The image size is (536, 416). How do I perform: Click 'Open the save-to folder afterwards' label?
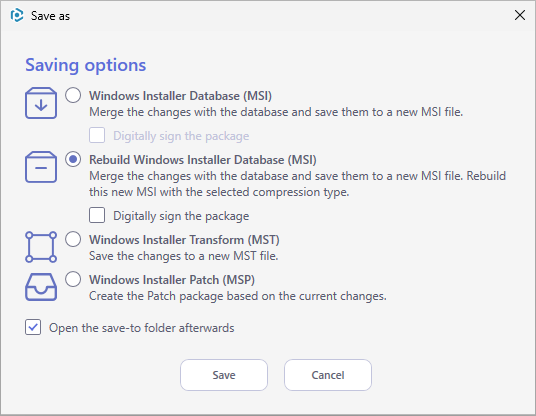point(142,328)
